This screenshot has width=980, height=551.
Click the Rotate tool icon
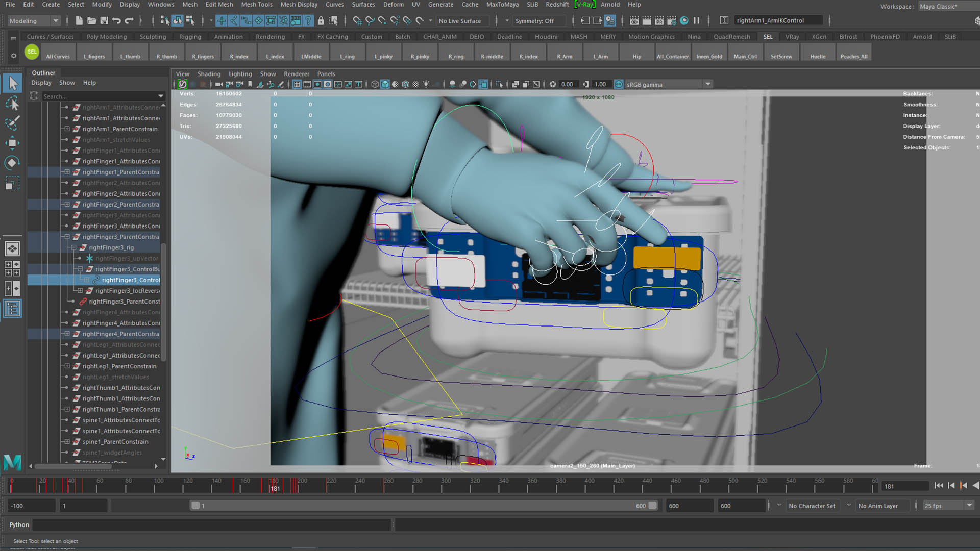[12, 163]
